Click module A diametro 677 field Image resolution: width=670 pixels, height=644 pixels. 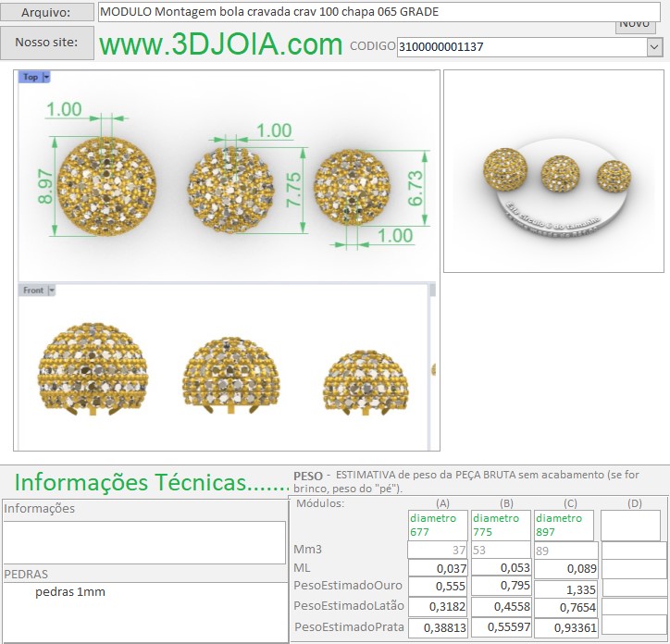438,526
